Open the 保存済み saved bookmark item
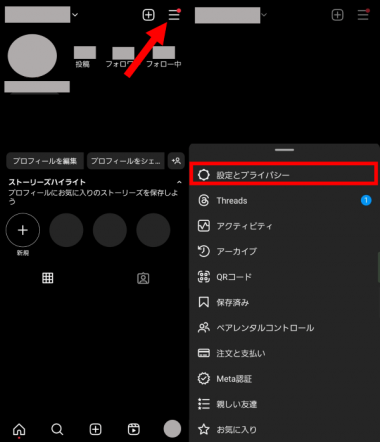 (x=284, y=302)
